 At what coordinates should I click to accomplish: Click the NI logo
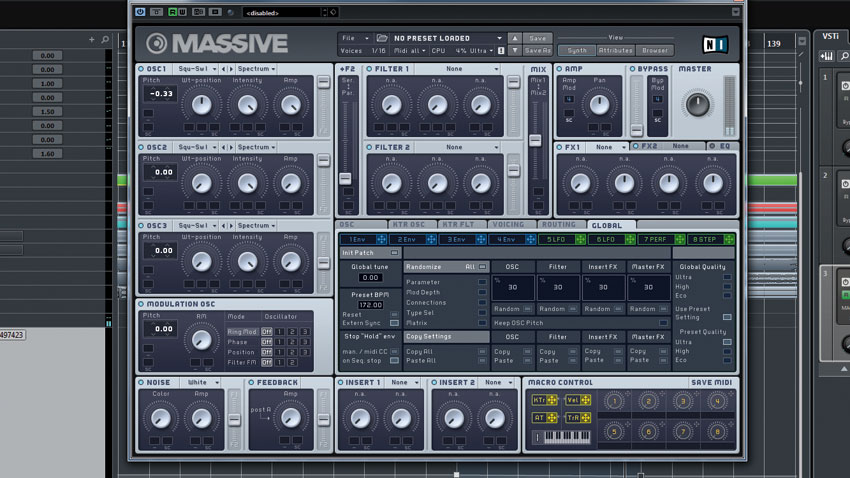[714, 44]
